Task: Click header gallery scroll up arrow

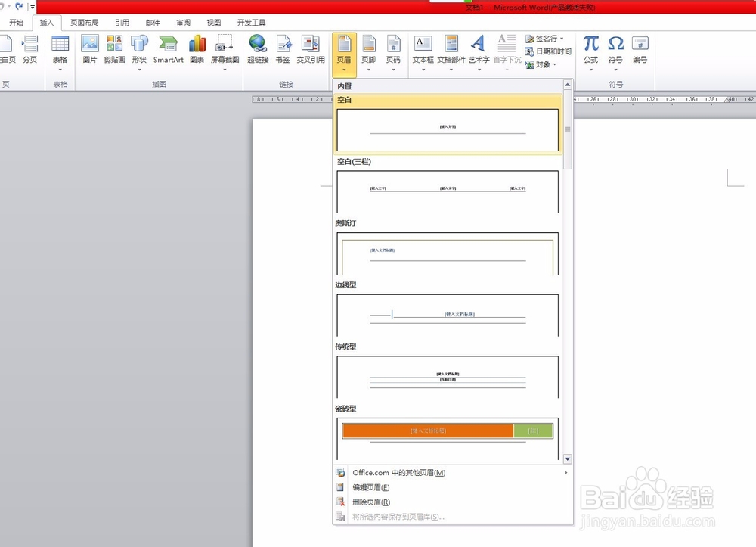Action: (x=568, y=85)
